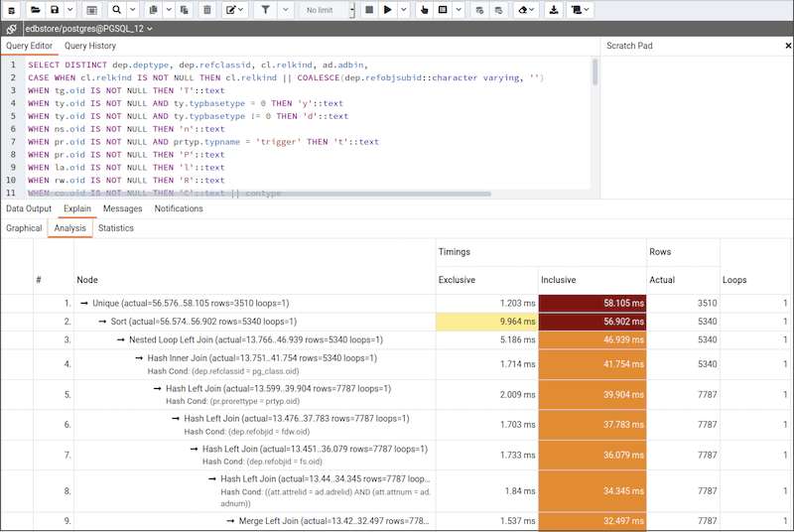Image resolution: width=794 pixels, height=532 pixels.
Task: Open the Explain options dropdown arrow
Action: pyautogui.click(x=459, y=10)
